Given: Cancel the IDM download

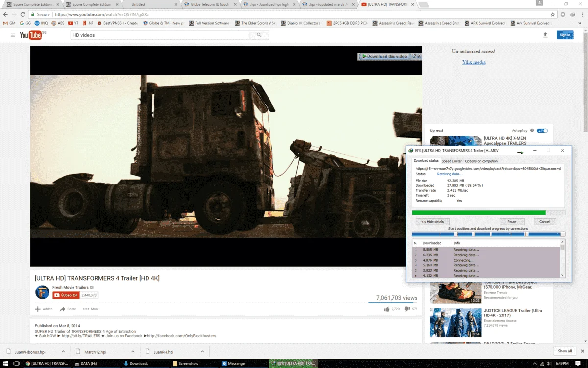Looking at the screenshot, I should click(544, 222).
